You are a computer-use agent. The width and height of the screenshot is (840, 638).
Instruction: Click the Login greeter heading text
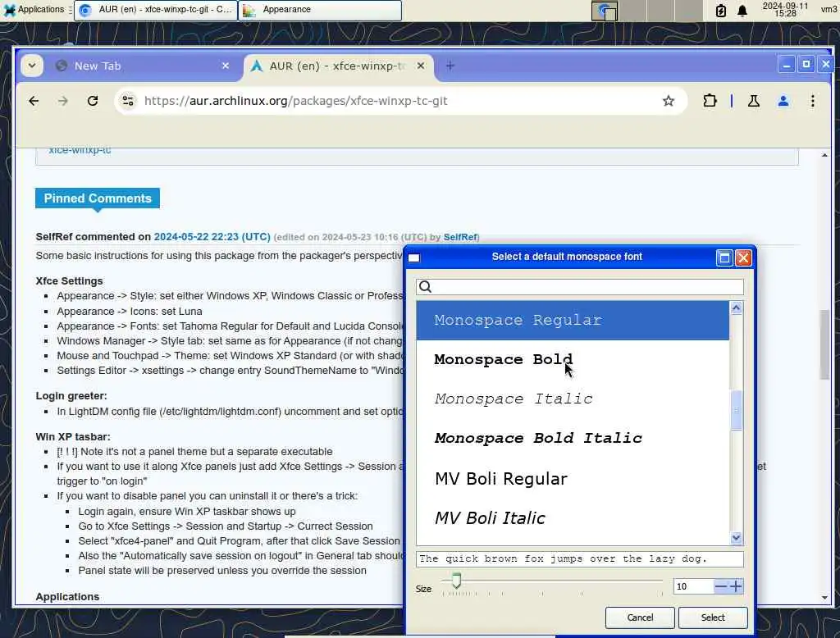coord(71,396)
